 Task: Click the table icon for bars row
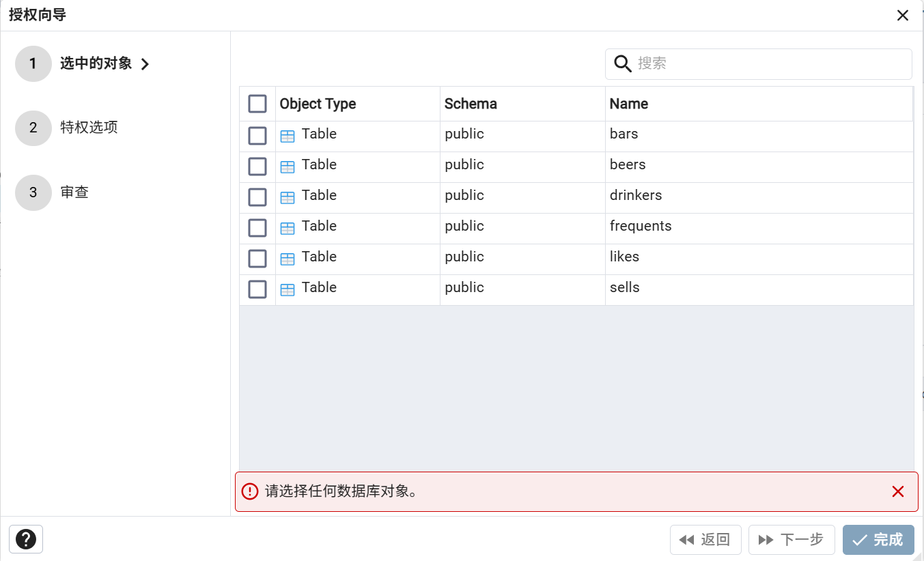tap(288, 136)
